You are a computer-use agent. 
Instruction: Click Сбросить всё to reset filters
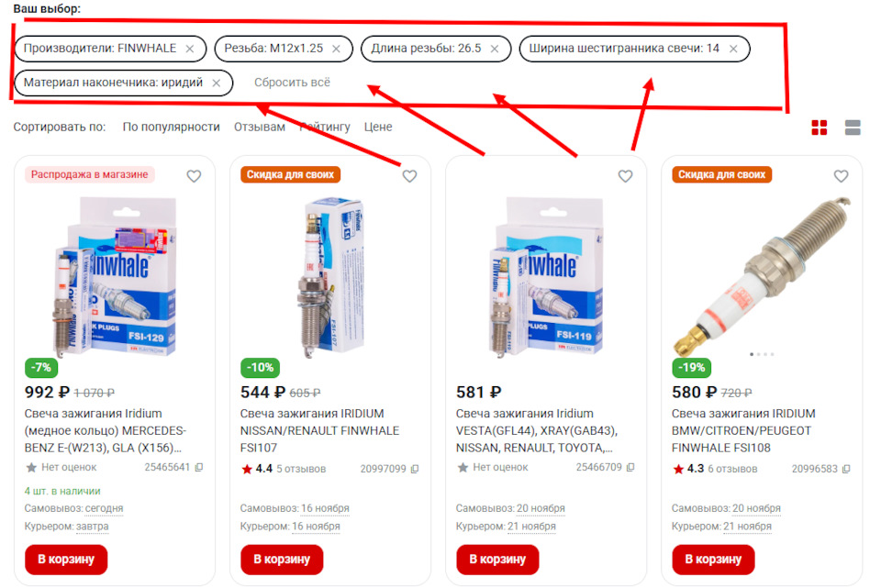(292, 83)
